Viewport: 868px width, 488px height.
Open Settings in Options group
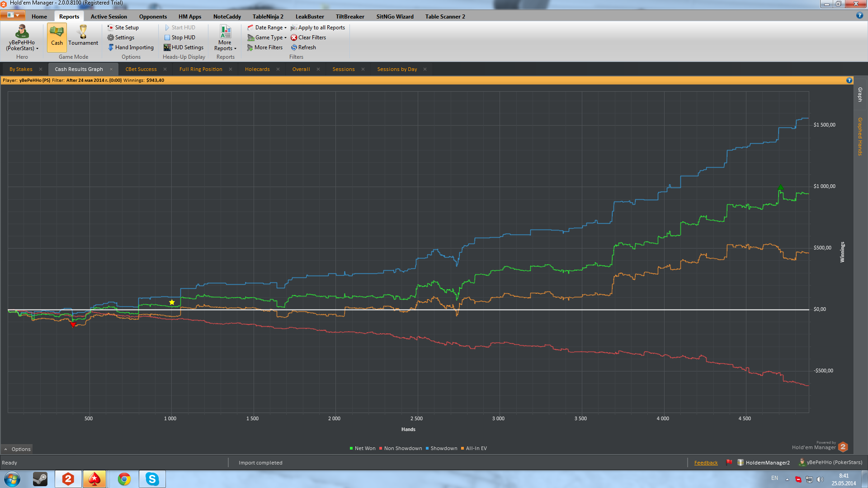121,38
